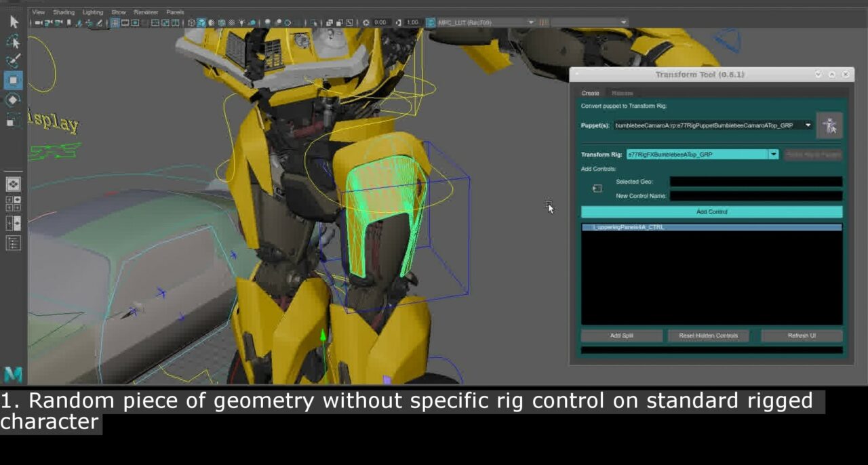The height and width of the screenshot is (465, 868).
Task: Open the View panel menu
Action: [39, 12]
